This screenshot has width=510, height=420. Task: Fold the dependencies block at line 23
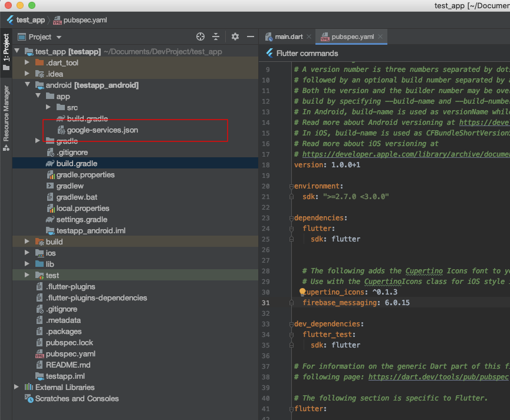pyautogui.click(x=291, y=218)
